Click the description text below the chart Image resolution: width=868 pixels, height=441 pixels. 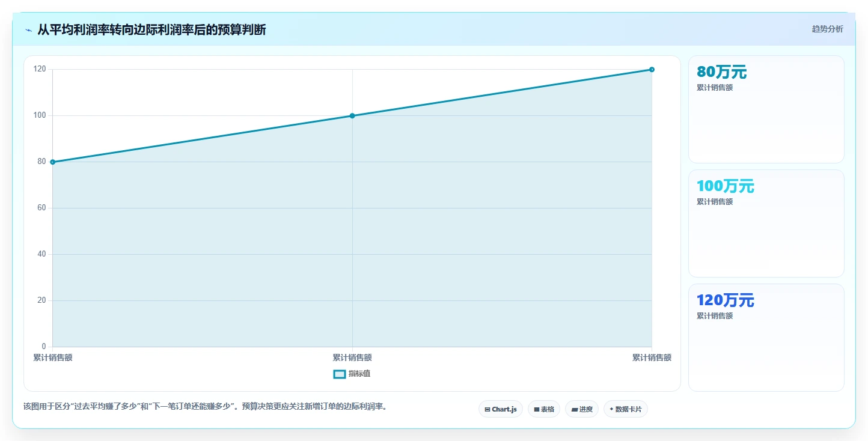(x=207, y=406)
